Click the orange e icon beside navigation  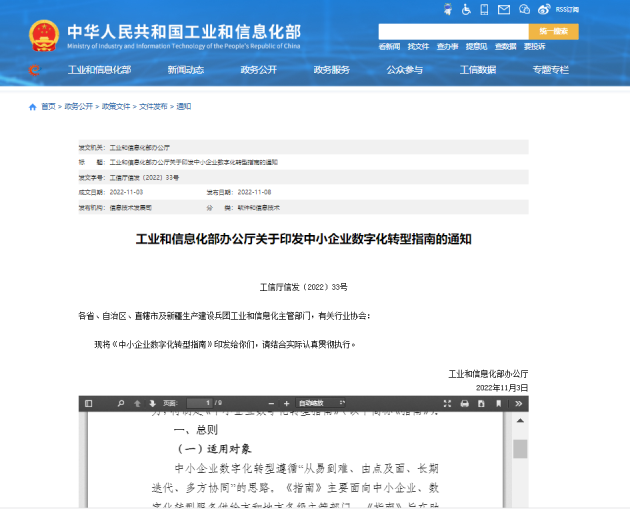pyautogui.click(x=35, y=70)
